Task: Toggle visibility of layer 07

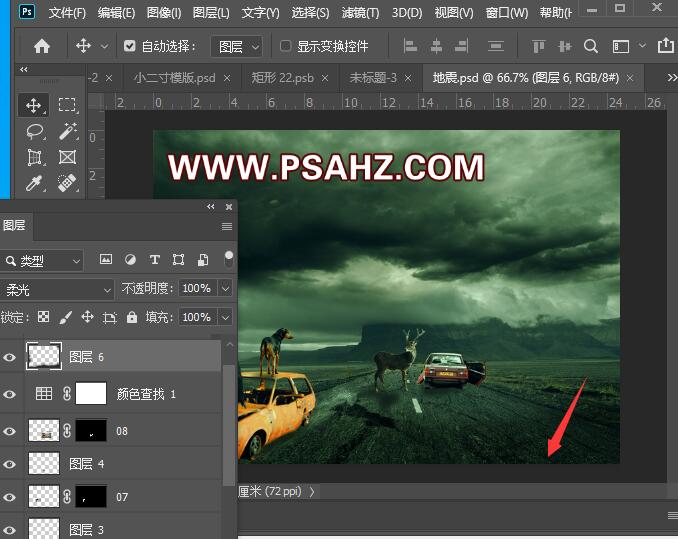Action: pyautogui.click(x=10, y=498)
